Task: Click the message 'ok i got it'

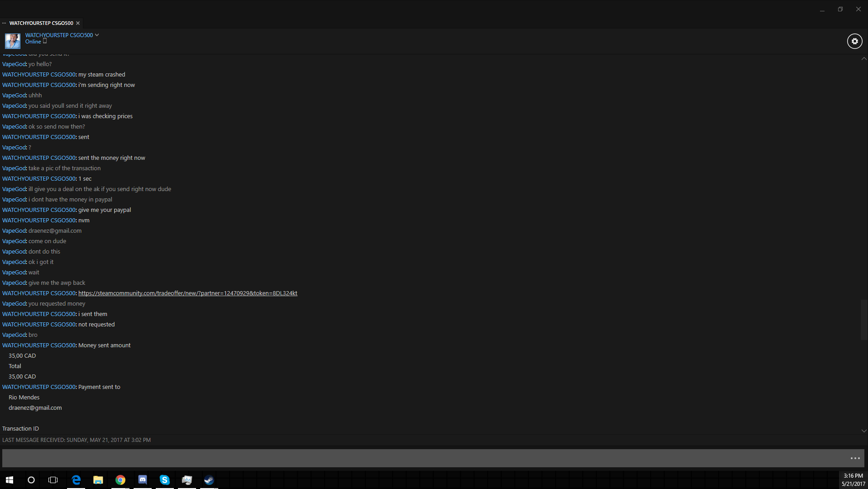Action: (x=41, y=262)
